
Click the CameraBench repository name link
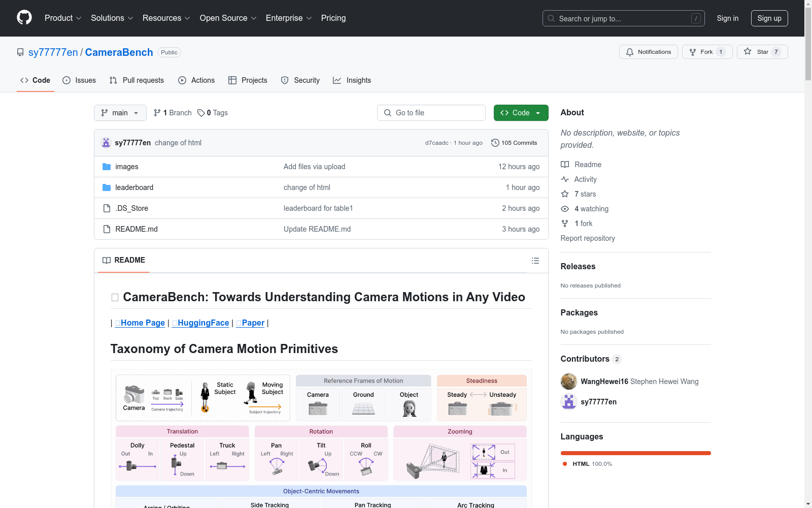point(119,52)
